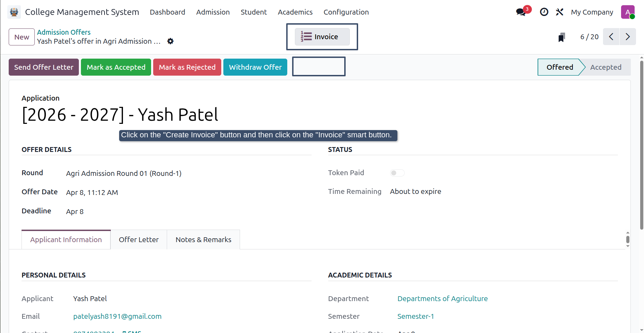Click the user avatar in top bar
The image size is (644, 333).
(628, 12)
